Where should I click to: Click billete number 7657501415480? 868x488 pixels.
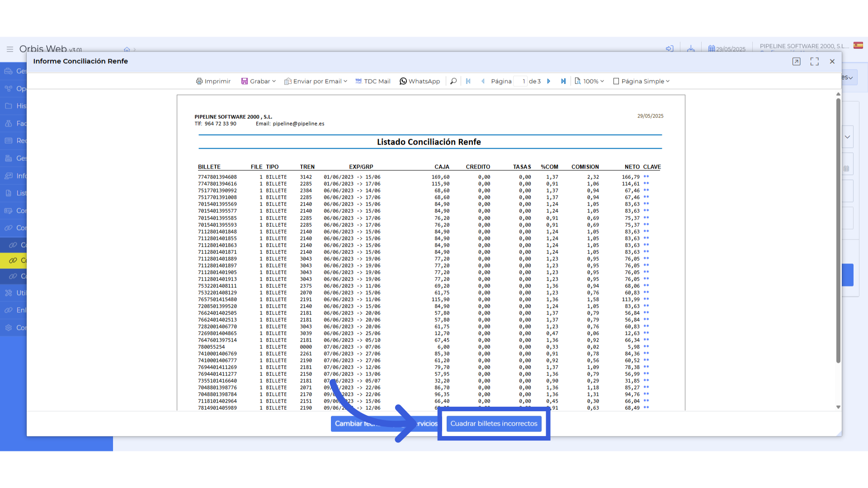pyautogui.click(x=217, y=300)
